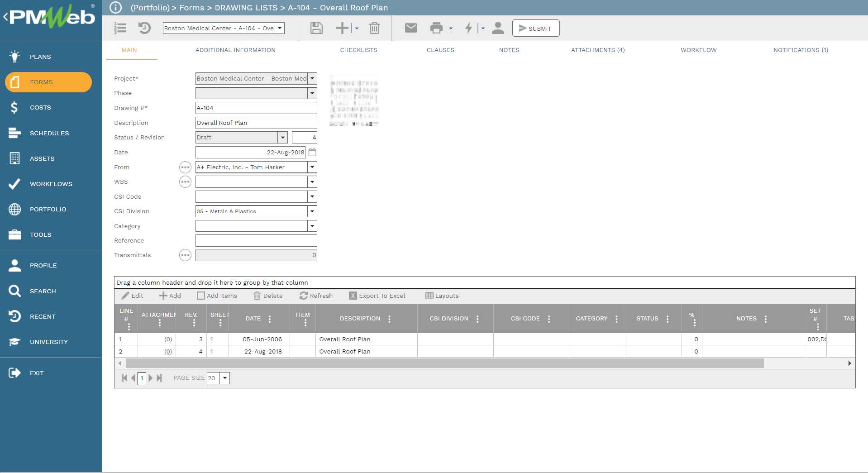The width and height of the screenshot is (868, 473).
Task: Open the Workflow tab
Action: pos(699,50)
